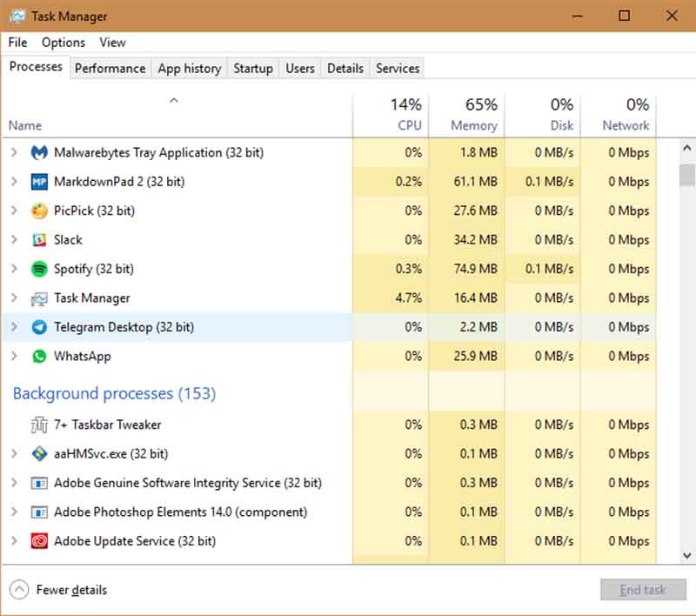Collapse view using Fewer details arrow
The width and height of the screenshot is (696, 616).
[x=19, y=590]
